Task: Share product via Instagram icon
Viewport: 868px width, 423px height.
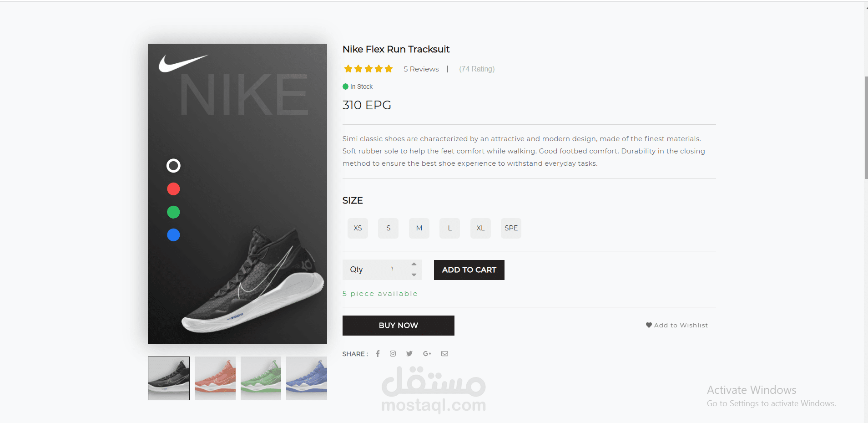Action: (393, 354)
